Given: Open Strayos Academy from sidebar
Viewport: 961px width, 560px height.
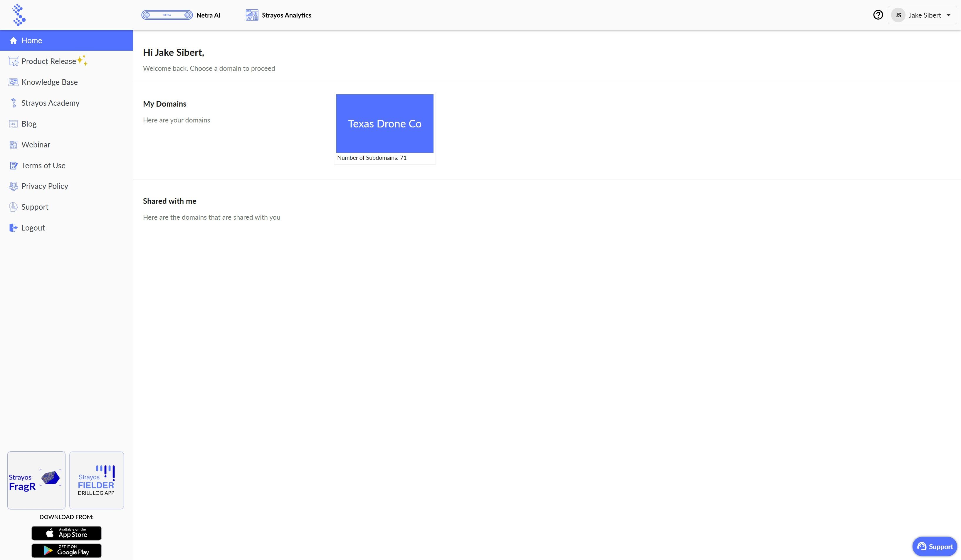Looking at the screenshot, I should 66,103.
